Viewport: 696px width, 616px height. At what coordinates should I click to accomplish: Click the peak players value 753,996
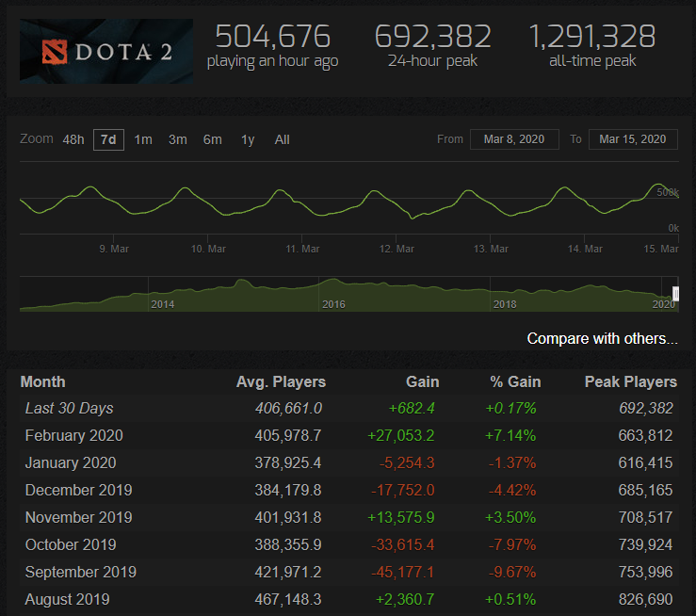pyautogui.click(x=646, y=572)
